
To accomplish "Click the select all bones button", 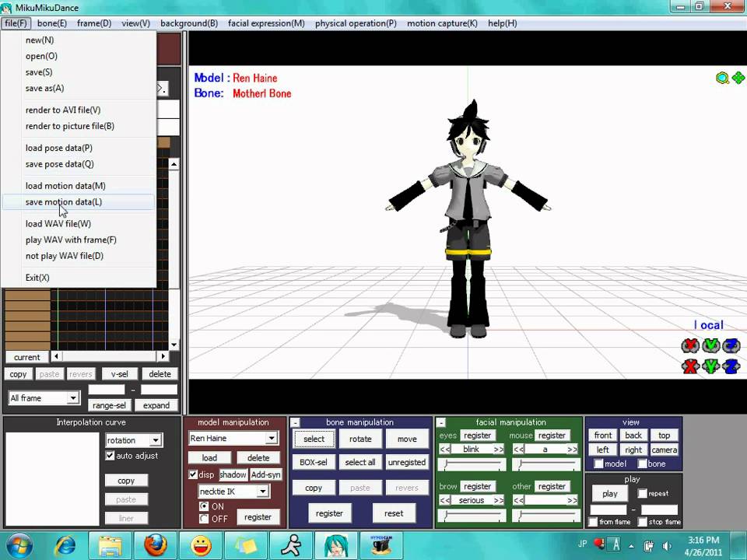I will 360,462.
